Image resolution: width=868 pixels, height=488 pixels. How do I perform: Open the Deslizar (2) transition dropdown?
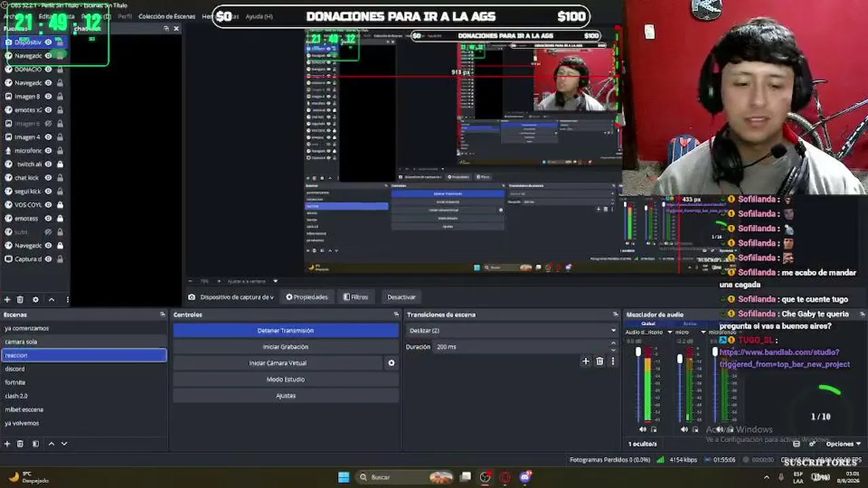pyautogui.click(x=512, y=331)
